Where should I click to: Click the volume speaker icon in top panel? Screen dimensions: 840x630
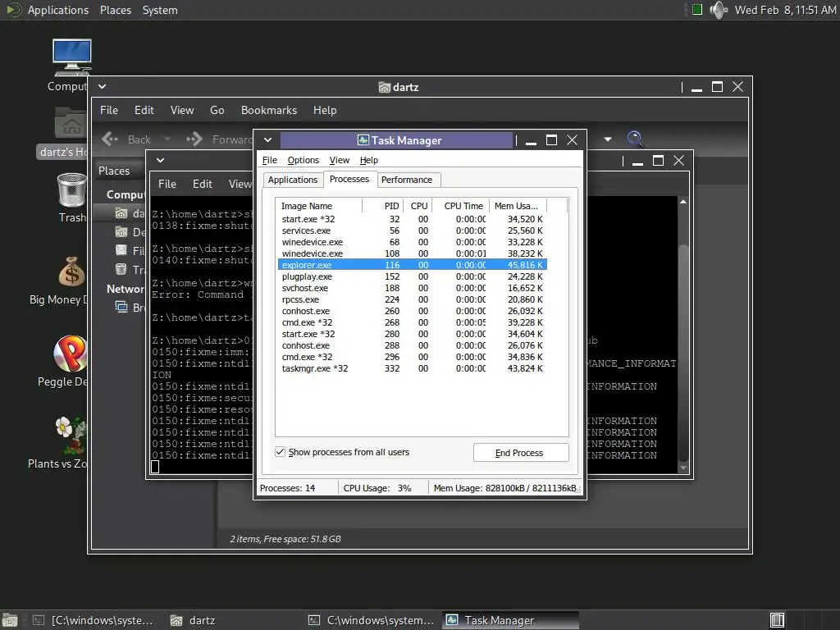point(718,10)
